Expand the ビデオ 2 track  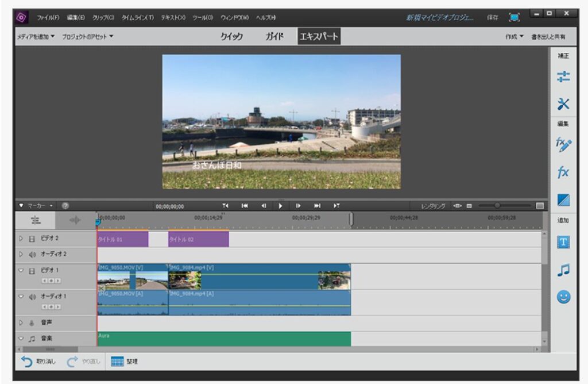coord(21,238)
